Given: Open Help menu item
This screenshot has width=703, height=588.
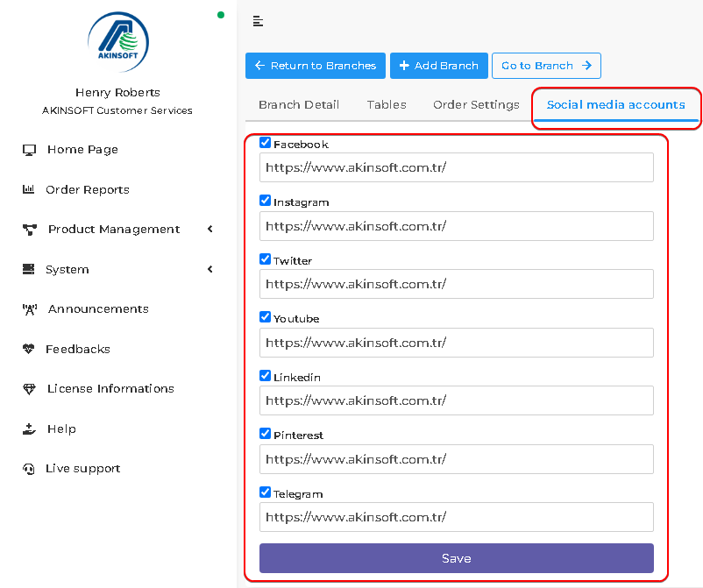Looking at the screenshot, I should [61, 429].
